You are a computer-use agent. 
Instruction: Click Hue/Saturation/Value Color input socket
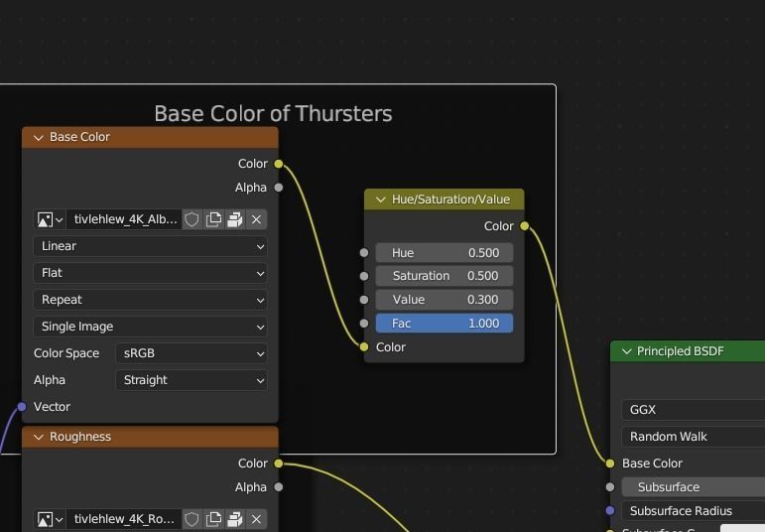coord(364,347)
